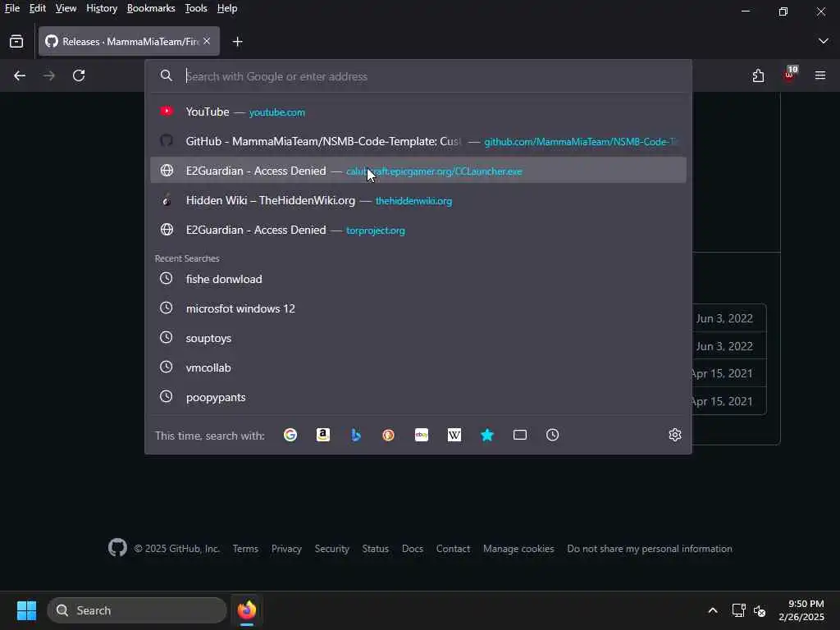Search with Bing this time
This screenshot has height=630, width=840.
(356, 435)
